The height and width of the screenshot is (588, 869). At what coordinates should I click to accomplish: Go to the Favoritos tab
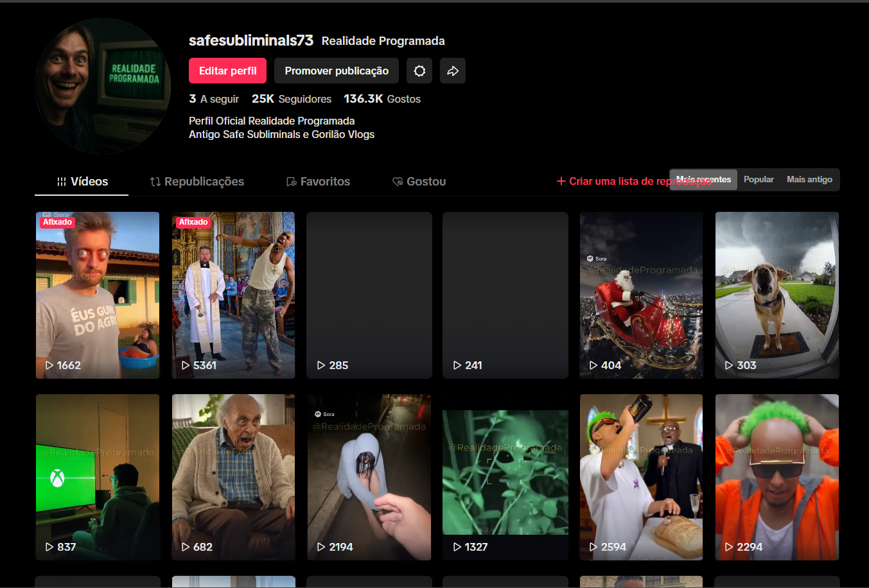[318, 182]
